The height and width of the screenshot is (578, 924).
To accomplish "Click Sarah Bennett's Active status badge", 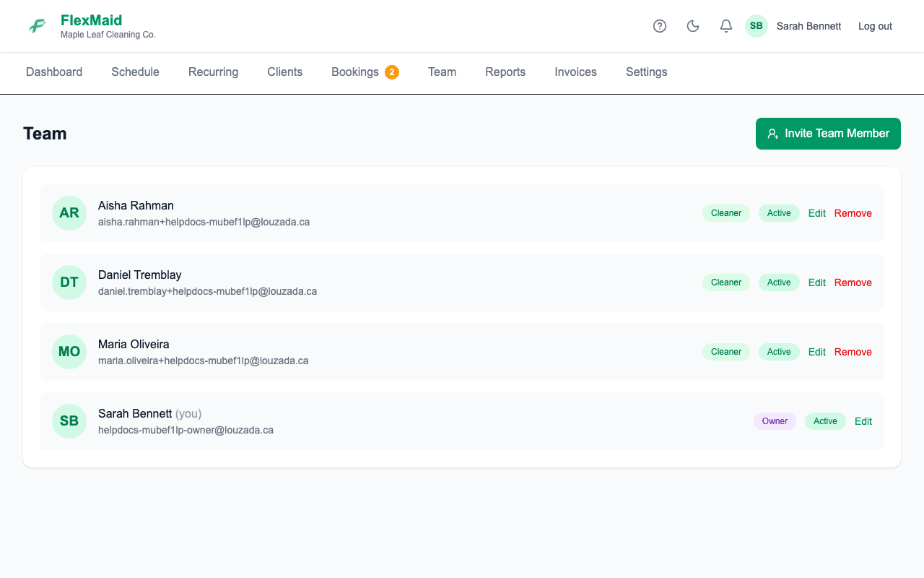I will coord(825,421).
